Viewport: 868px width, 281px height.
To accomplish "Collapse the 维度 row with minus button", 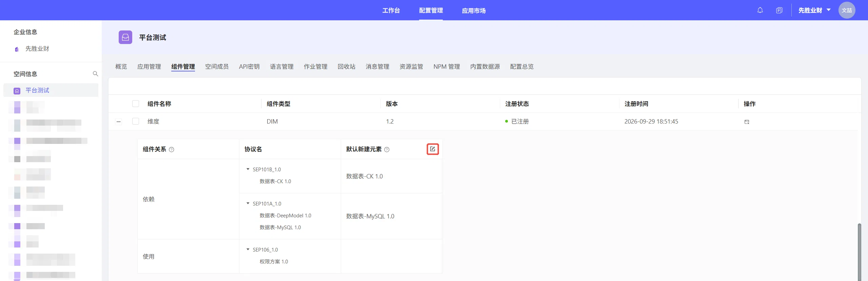I will tap(119, 122).
